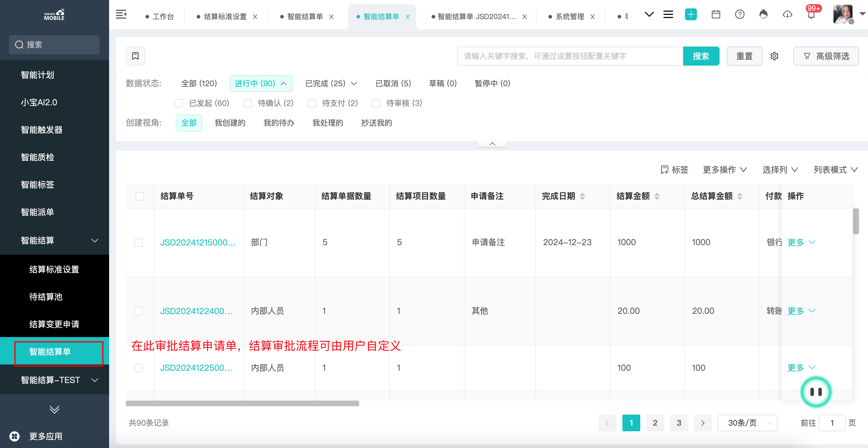868x448 pixels.
Task: Click the floating pause assistant button
Action: pyautogui.click(x=816, y=392)
